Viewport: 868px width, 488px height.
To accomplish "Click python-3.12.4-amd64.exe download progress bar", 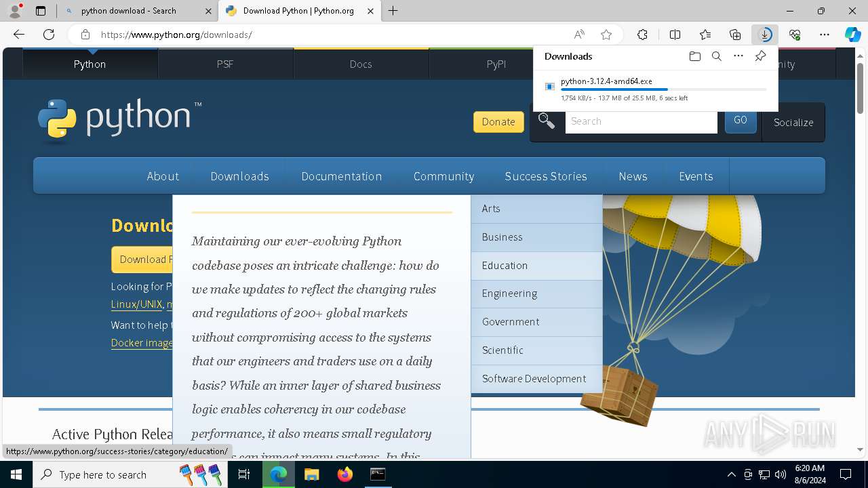I will point(663,89).
